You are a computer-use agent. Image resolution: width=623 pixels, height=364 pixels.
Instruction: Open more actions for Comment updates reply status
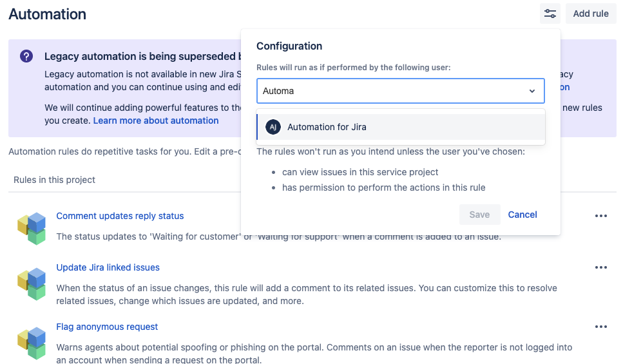(x=600, y=216)
